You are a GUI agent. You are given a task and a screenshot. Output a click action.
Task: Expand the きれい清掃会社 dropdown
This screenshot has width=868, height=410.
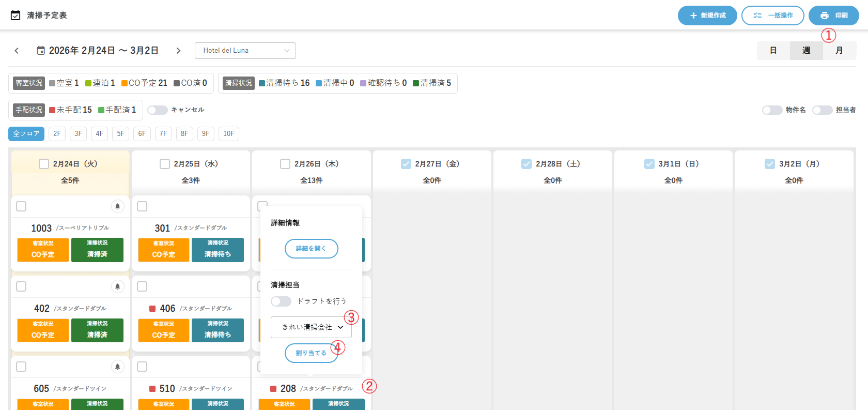pyautogui.click(x=311, y=327)
